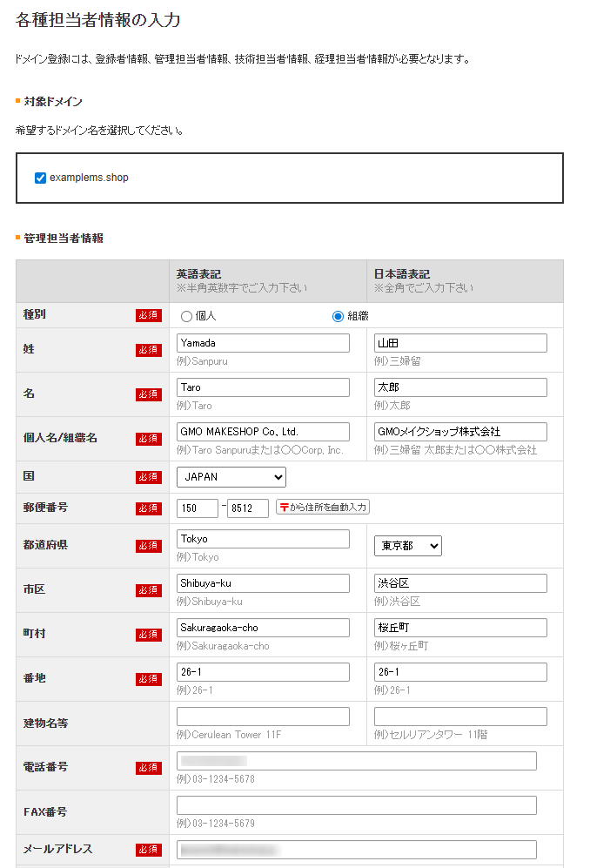Click the メールアドレス input field
This screenshot has height=868, width=590.
pos(357,850)
